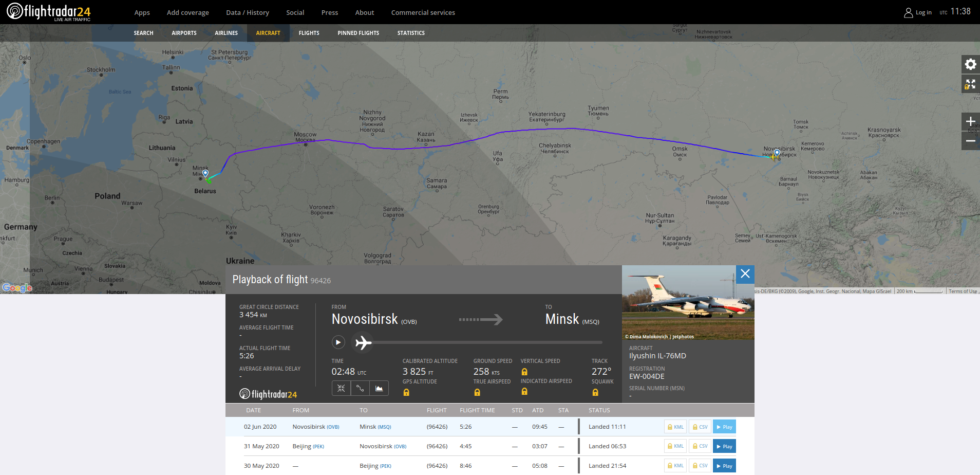Screen dimensions: 980x475
Task: Open Commercial services menu
Action: [423, 12]
